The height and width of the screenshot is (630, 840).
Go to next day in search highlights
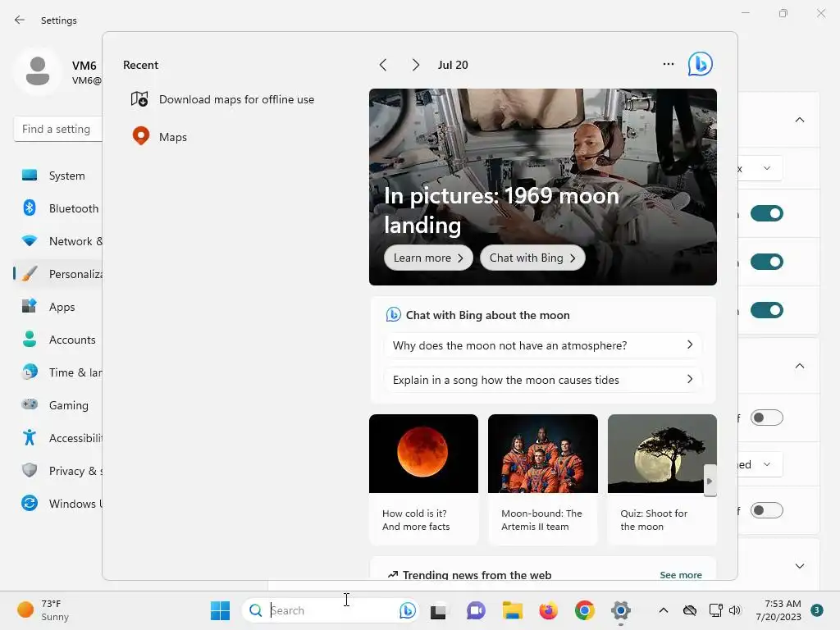415,65
